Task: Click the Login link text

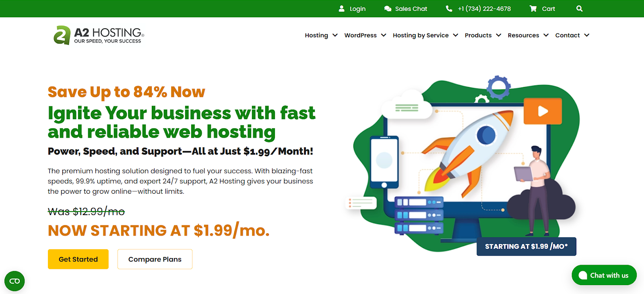Action: tap(357, 9)
